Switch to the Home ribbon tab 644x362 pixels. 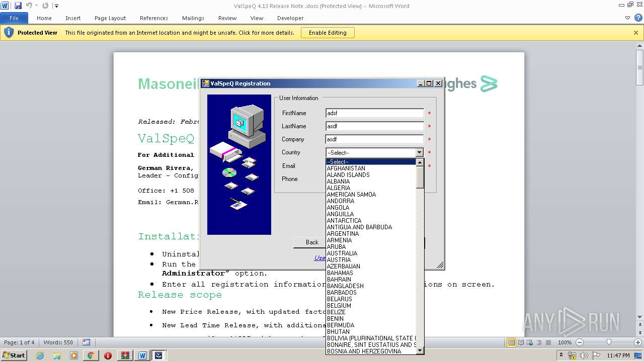point(44,18)
